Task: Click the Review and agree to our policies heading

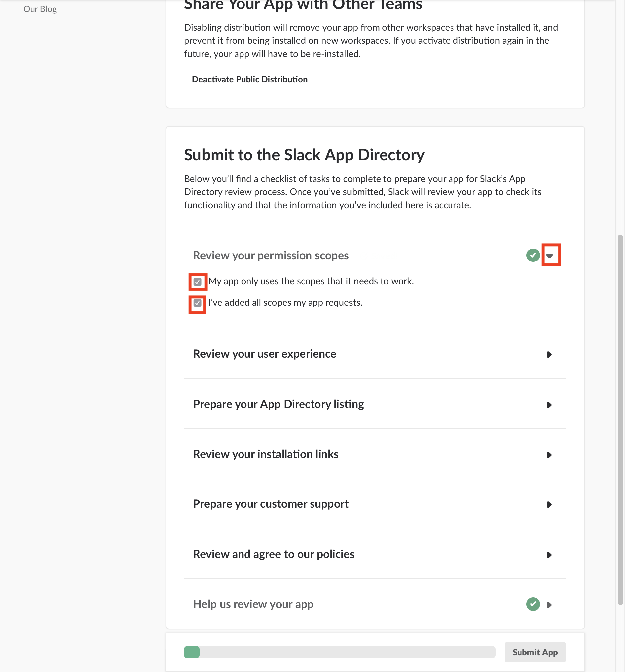Action: coord(274,554)
